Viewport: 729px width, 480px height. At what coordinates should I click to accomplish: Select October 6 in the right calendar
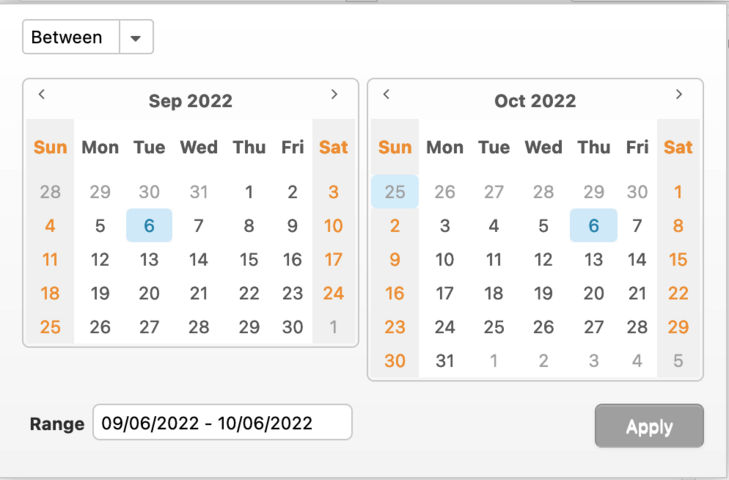click(x=593, y=226)
